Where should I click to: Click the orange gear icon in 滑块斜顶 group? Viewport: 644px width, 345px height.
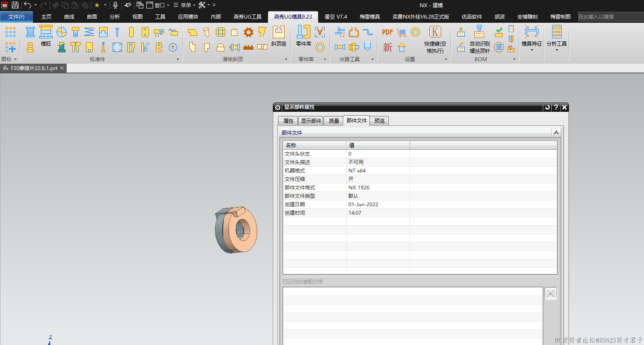[249, 32]
